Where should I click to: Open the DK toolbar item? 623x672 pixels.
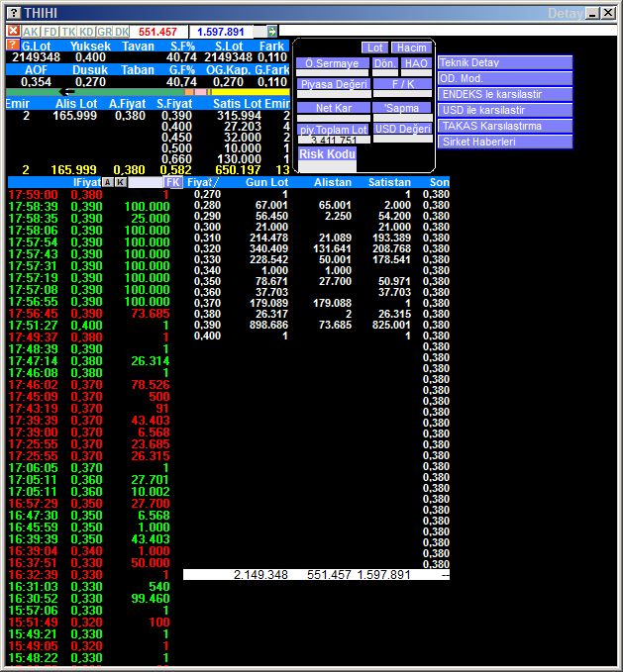[x=122, y=32]
